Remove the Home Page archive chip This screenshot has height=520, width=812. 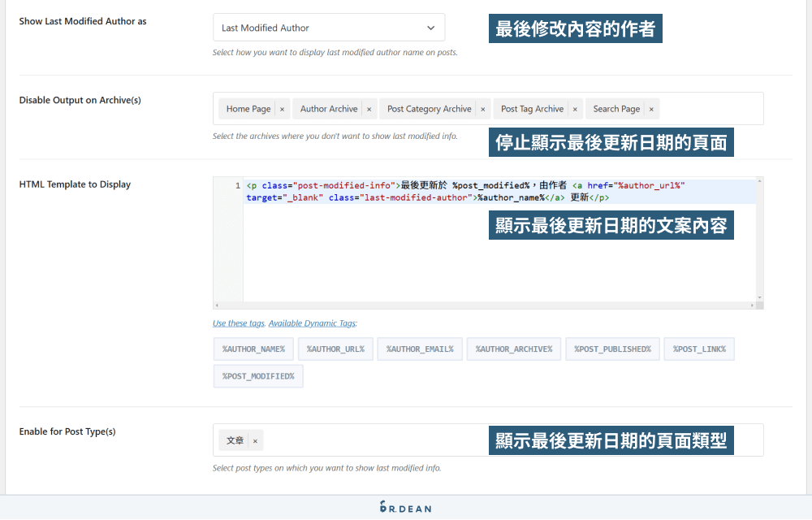point(282,108)
